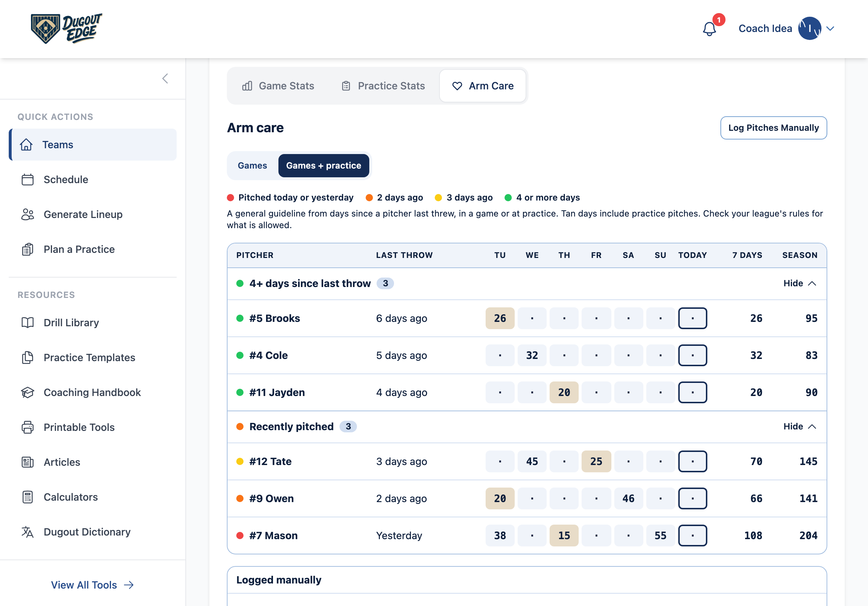This screenshot has width=868, height=606.
Task: Click the Season column header
Action: [800, 255]
